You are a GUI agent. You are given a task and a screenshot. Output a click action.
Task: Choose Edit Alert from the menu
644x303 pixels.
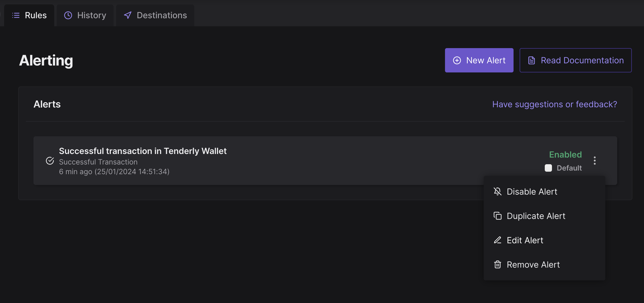coord(525,240)
